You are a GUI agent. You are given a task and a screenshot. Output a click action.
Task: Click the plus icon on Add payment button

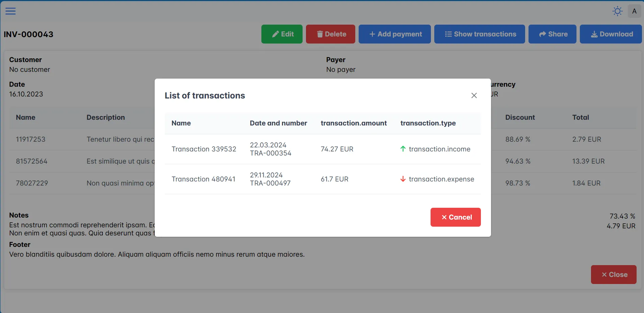pyautogui.click(x=372, y=34)
